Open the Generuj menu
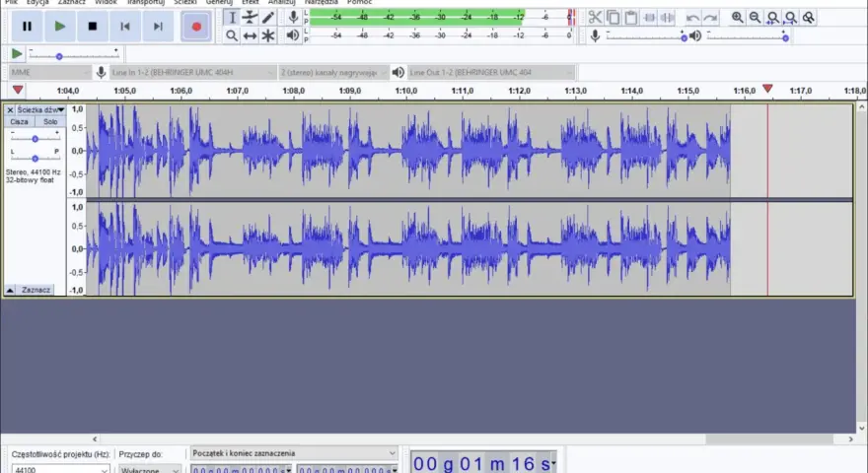This screenshot has width=868, height=473. tap(219, 2)
